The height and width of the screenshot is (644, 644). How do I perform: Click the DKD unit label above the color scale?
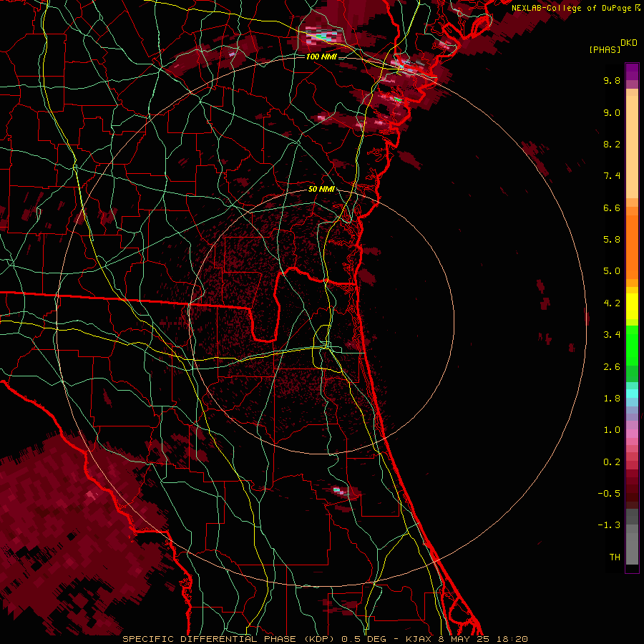(629, 43)
